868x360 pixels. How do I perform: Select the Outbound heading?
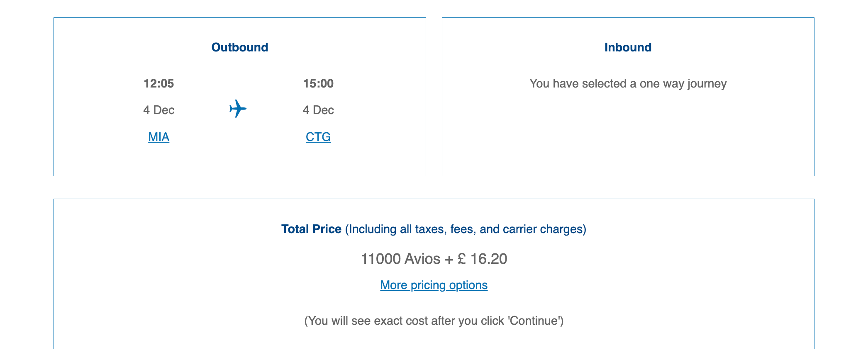pyautogui.click(x=240, y=47)
